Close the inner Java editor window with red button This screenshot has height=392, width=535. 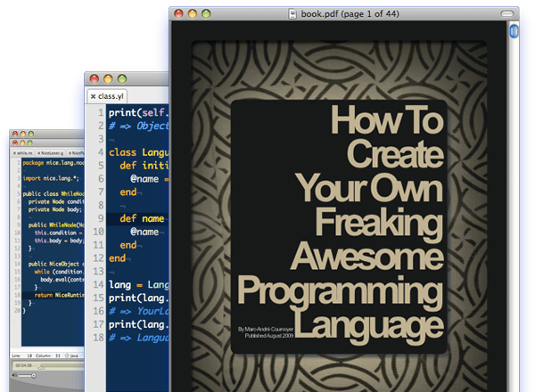tap(15, 143)
